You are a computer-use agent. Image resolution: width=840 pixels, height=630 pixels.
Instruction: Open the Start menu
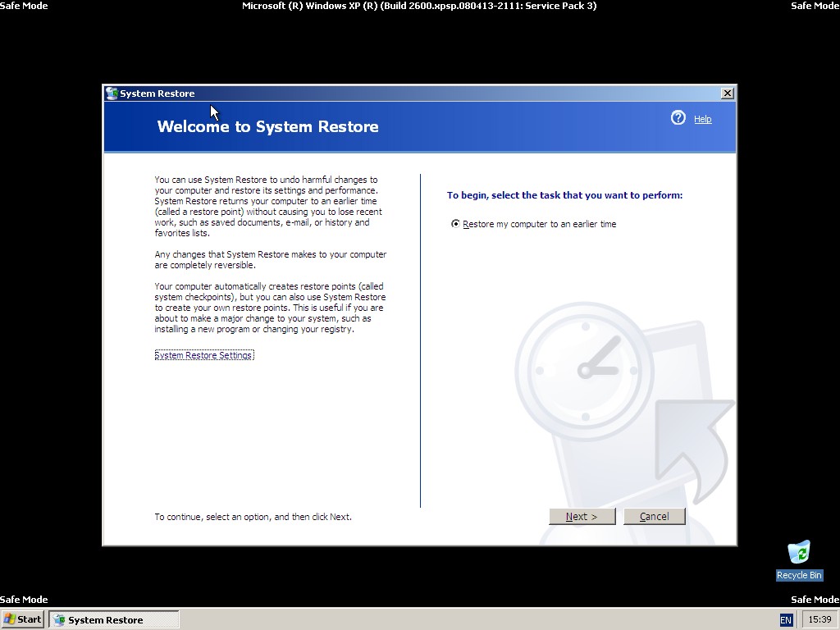pos(22,619)
